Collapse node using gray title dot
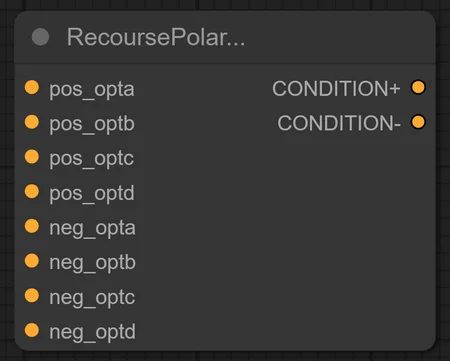 [x=40, y=37]
